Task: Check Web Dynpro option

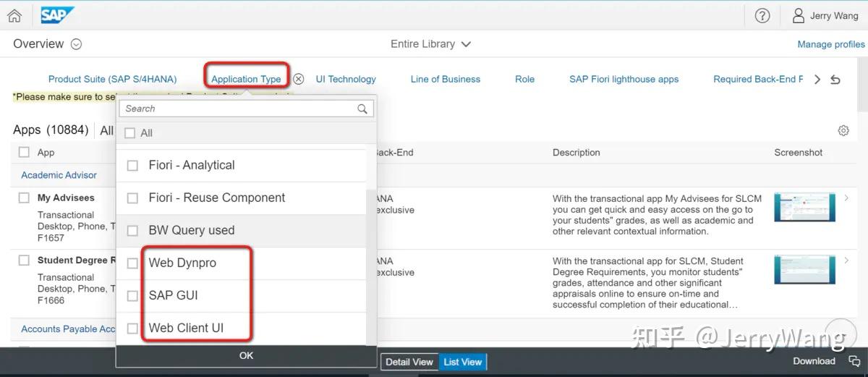Action: pyautogui.click(x=132, y=263)
